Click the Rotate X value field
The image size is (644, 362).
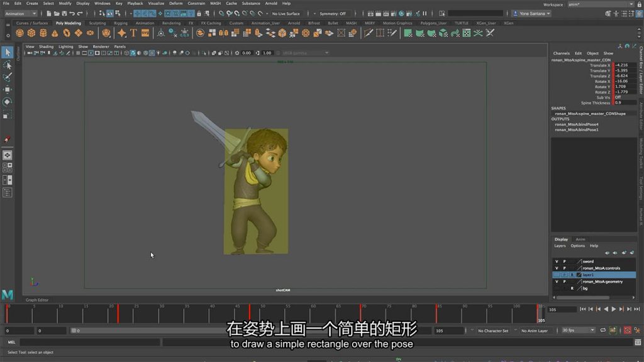625,81
